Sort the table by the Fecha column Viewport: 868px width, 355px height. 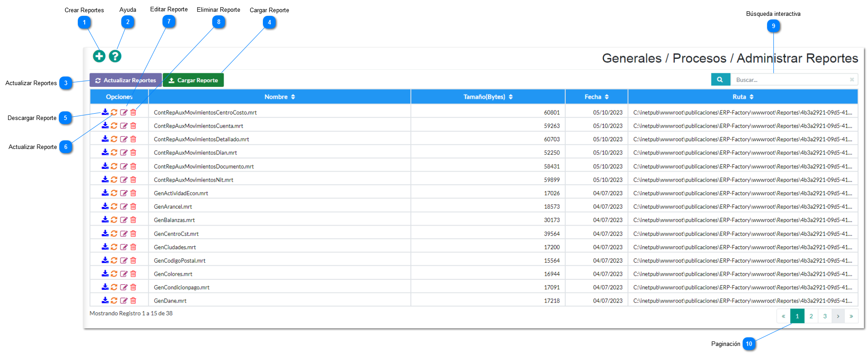(596, 97)
